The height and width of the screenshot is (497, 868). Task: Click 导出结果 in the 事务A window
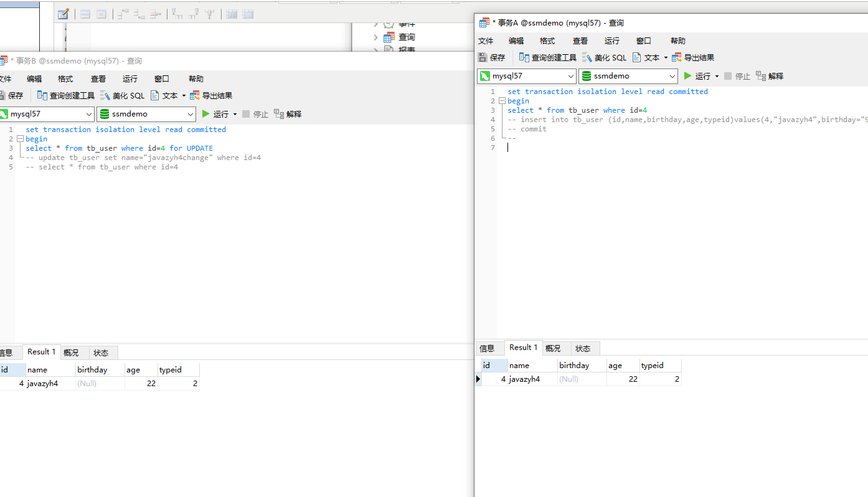693,57
